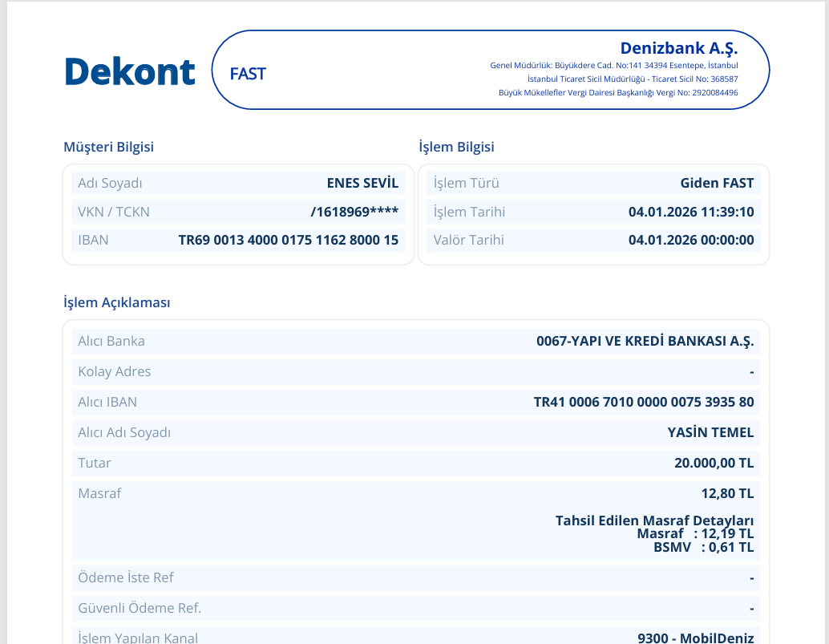Click the İşlem Yapılan Kanal label
Screen dimensions: 829x644
pyautogui.click(x=138, y=638)
